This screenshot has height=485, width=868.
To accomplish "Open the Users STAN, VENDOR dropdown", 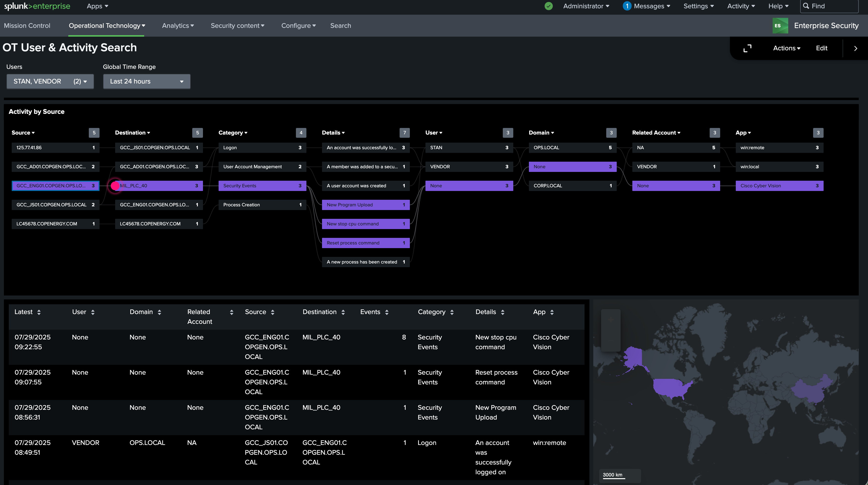I will click(x=50, y=81).
